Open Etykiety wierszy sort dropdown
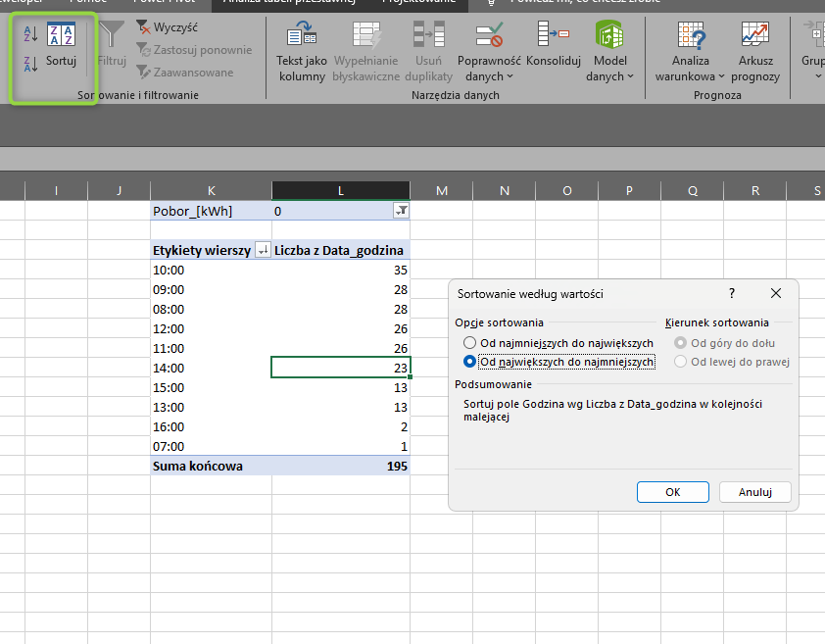 coord(263,250)
